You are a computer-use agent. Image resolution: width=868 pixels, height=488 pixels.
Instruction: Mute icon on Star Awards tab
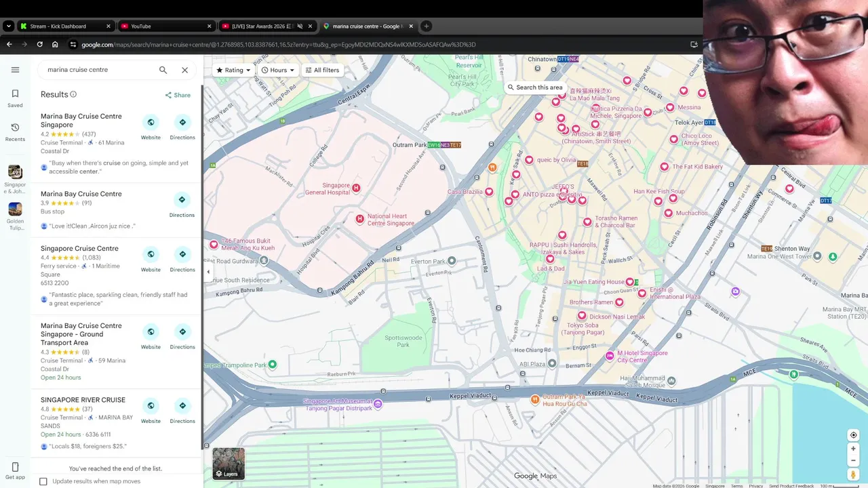(x=300, y=26)
